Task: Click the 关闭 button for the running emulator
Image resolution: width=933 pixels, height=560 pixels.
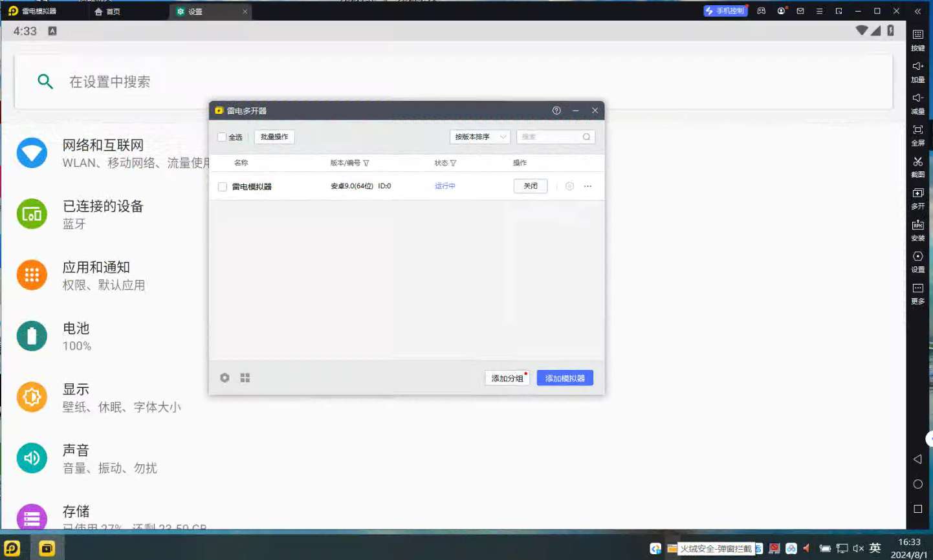Action: 530,186
